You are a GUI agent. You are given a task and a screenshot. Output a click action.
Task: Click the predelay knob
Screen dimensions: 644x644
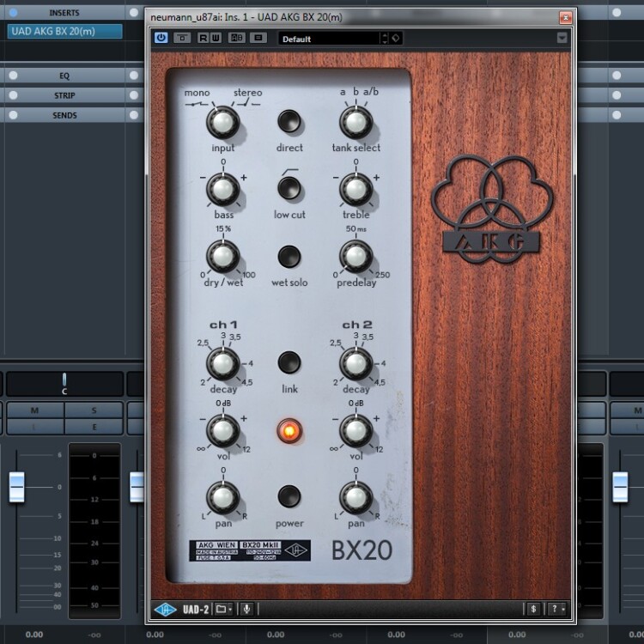pyautogui.click(x=355, y=257)
